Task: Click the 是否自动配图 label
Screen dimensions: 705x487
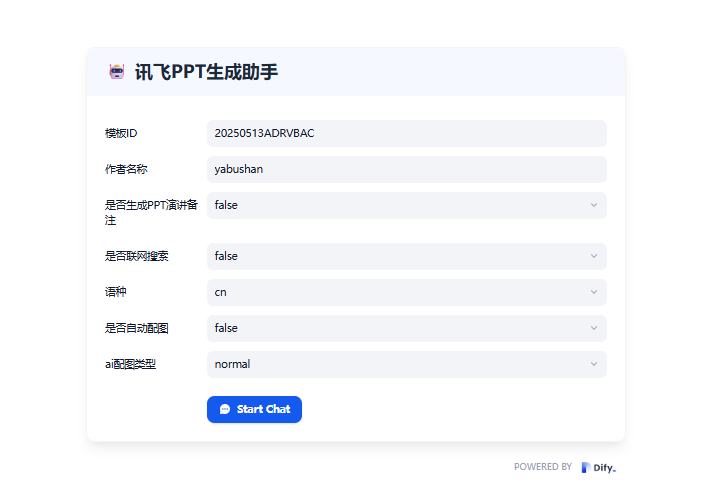Action: (137, 328)
